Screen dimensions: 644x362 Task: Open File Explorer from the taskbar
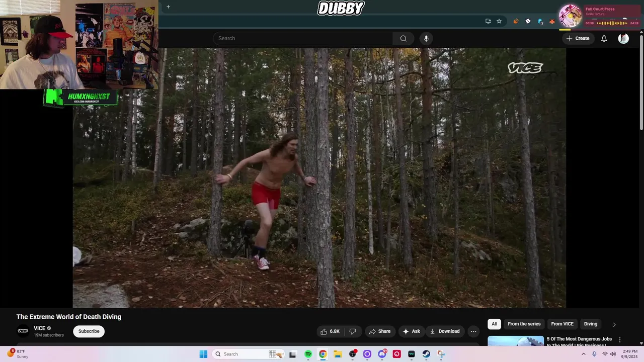[338, 354]
